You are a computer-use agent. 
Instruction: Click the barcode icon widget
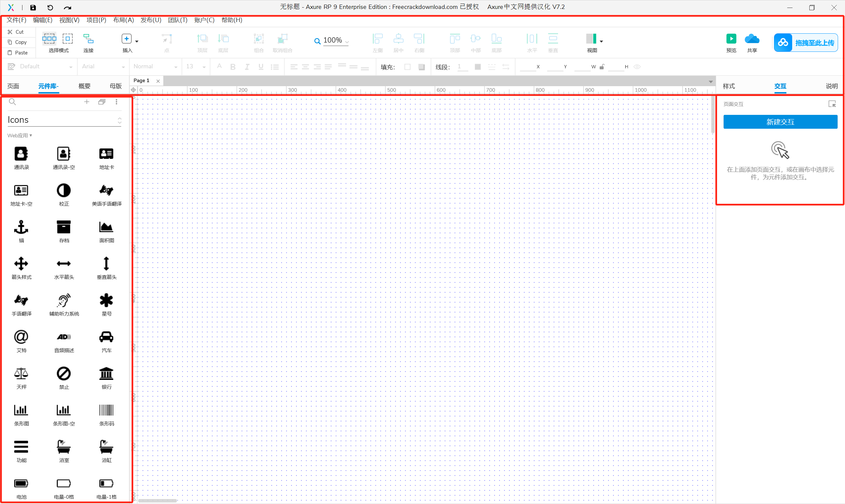click(x=106, y=410)
